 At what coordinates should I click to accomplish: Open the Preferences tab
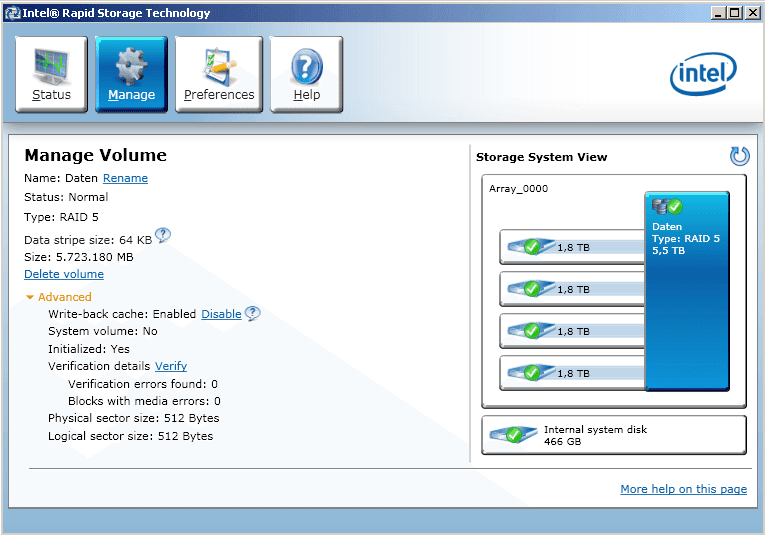(x=219, y=74)
